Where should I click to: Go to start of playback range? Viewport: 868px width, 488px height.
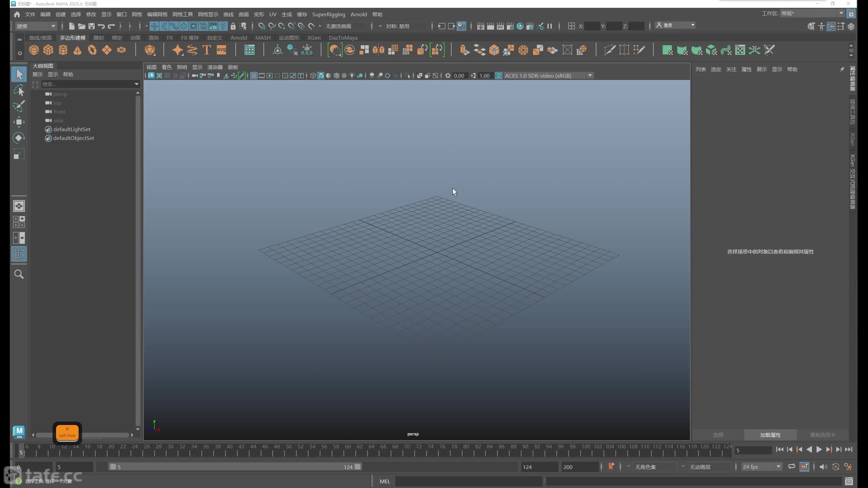[x=780, y=449]
